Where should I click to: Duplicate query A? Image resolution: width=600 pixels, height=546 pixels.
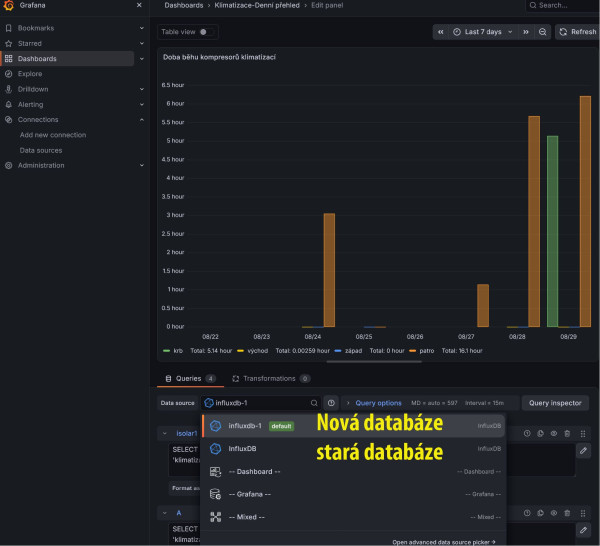[x=541, y=513]
